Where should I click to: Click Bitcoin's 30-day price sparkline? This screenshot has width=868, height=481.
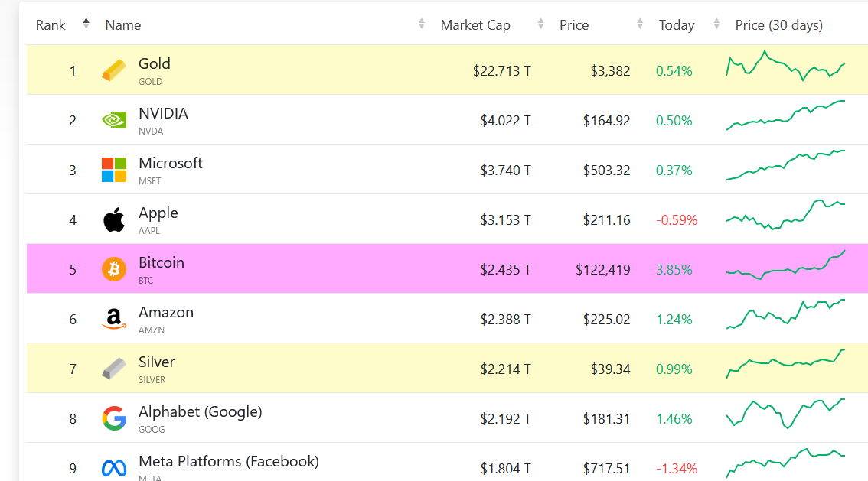click(x=785, y=266)
